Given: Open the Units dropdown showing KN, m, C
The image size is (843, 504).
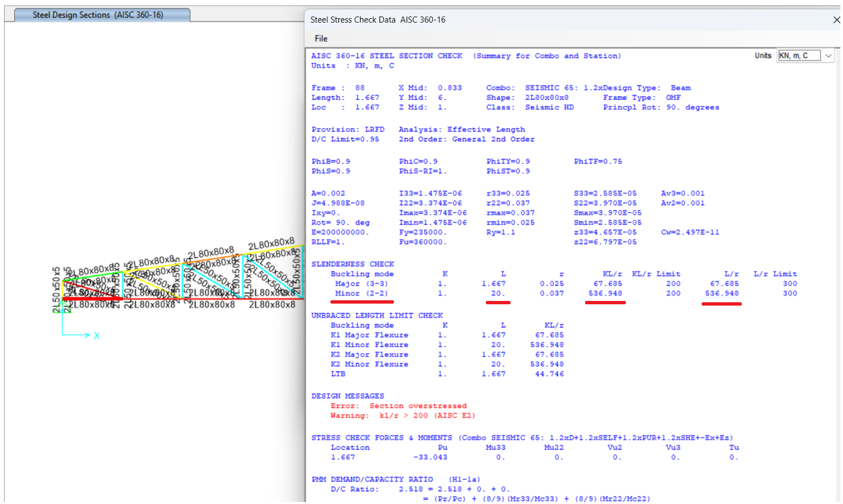Looking at the screenshot, I should click(806, 56).
